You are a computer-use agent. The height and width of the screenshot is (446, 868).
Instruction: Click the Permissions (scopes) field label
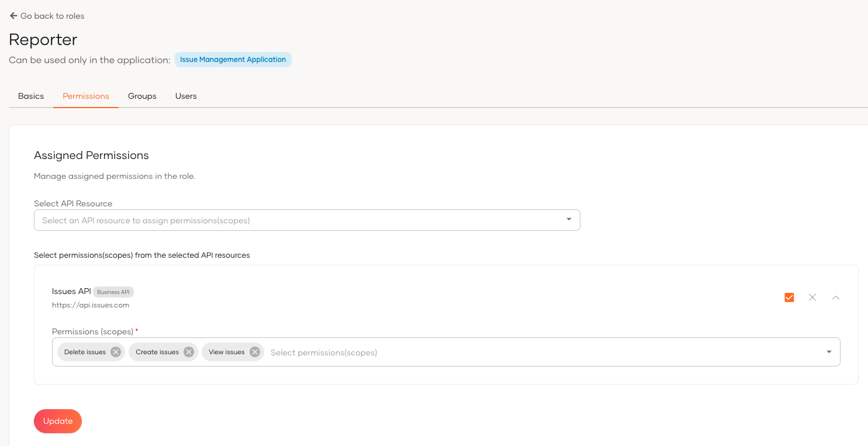point(93,331)
